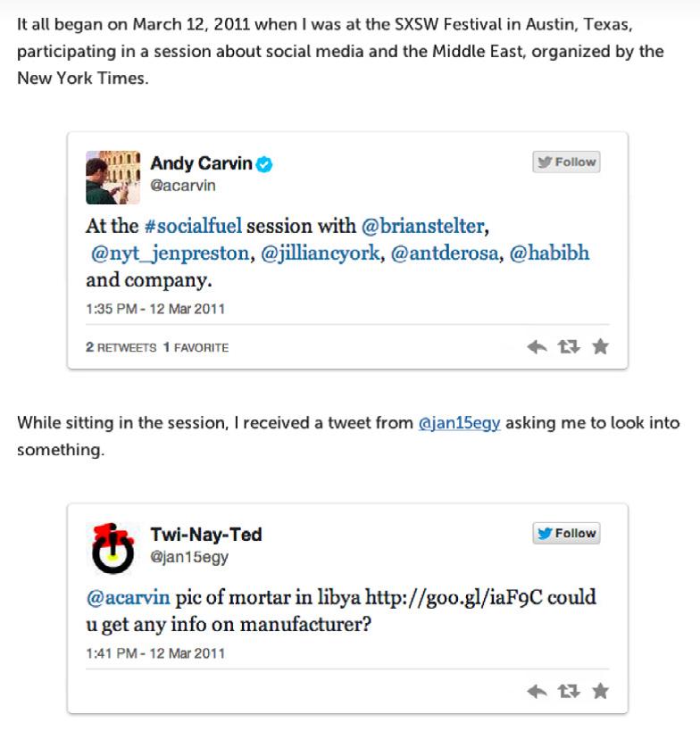Viewport: 700px width, 731px height.
Task: Open the @nyt_jenpreston mention
Action: [170, 253]
